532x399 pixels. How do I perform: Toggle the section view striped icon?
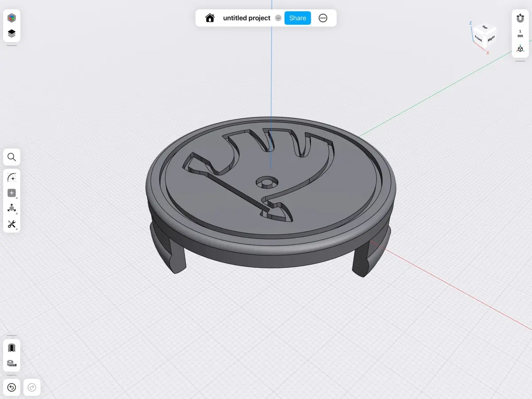[x=12, y=348]
